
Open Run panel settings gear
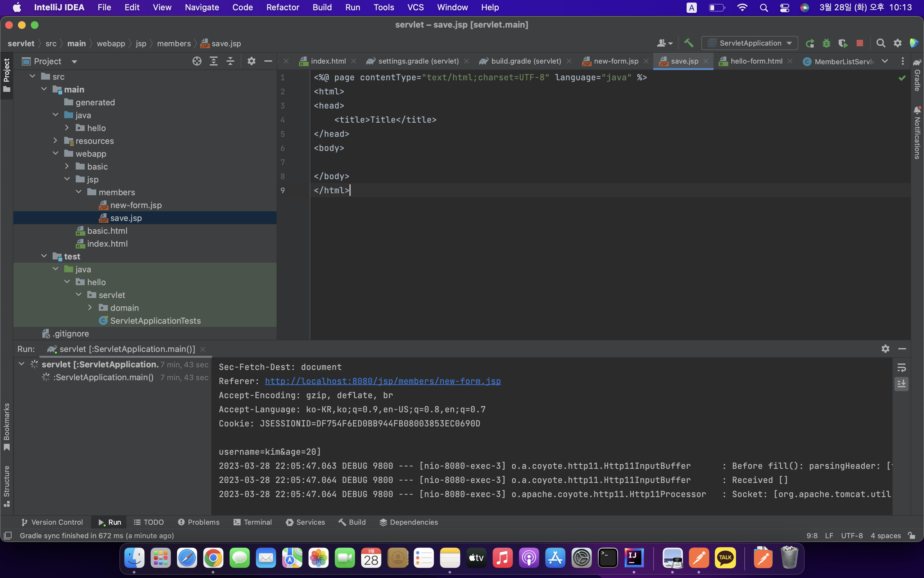[x=886, y=349]
